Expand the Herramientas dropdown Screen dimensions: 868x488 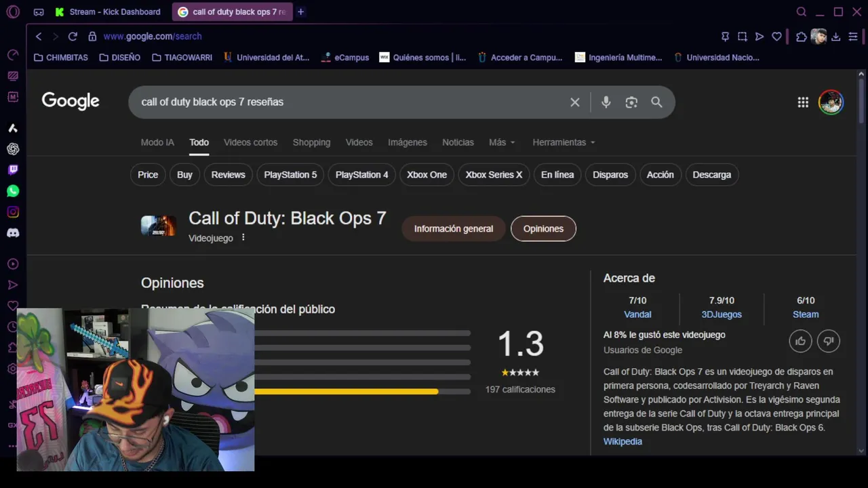tap(564, 142)
